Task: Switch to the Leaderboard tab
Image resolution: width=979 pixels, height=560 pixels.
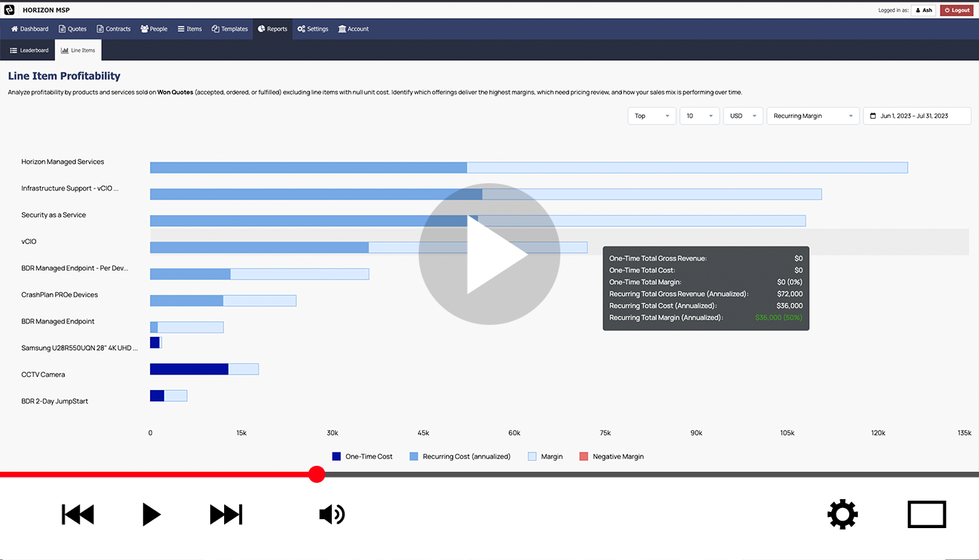Action: pos(29,50)
